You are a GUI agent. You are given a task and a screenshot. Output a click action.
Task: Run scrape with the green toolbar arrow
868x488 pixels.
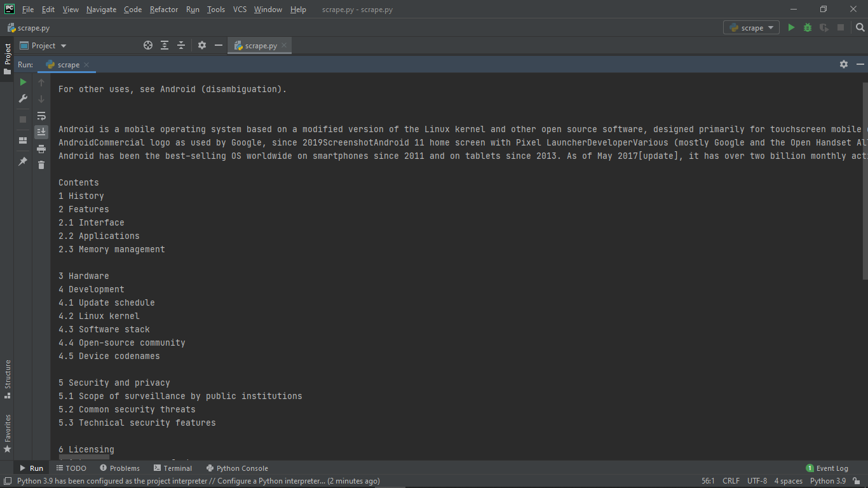pyautogui.click(x=791, y=27)
